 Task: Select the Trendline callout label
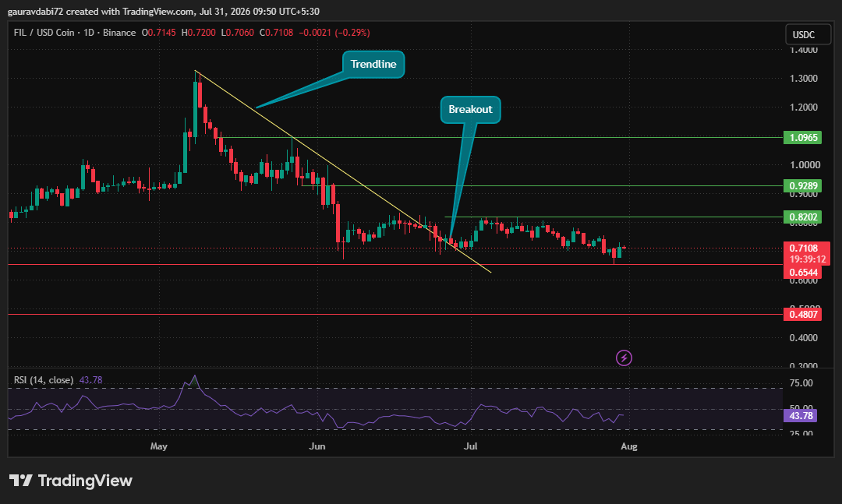(373, 65)
